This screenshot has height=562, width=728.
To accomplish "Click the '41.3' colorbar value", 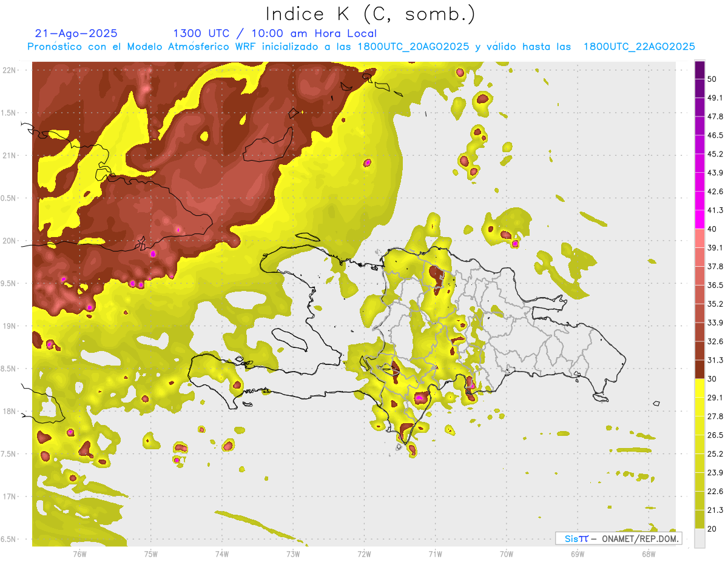I will coord(715,210).
